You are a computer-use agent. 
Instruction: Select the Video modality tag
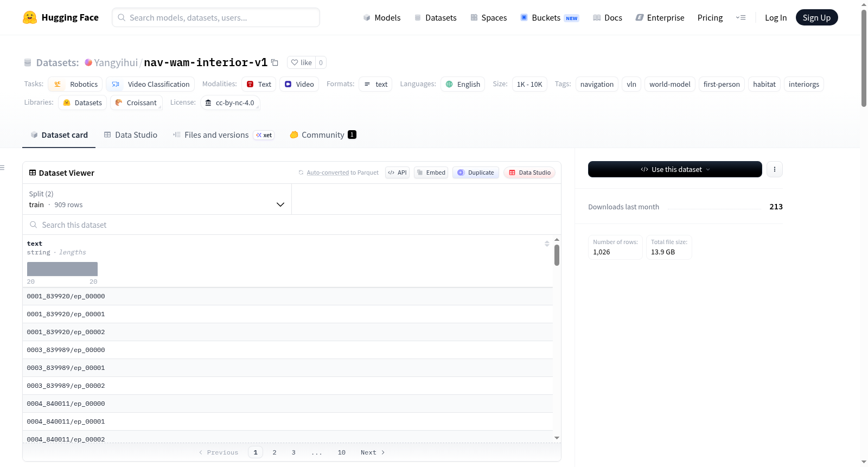tap(299, 84)
